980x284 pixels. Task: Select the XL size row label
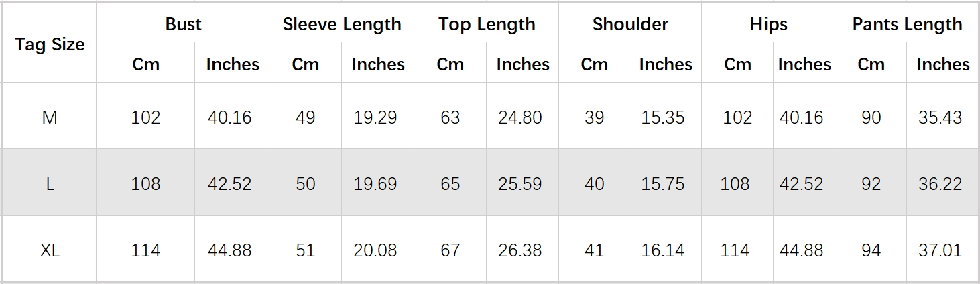[x=50, y=250]
